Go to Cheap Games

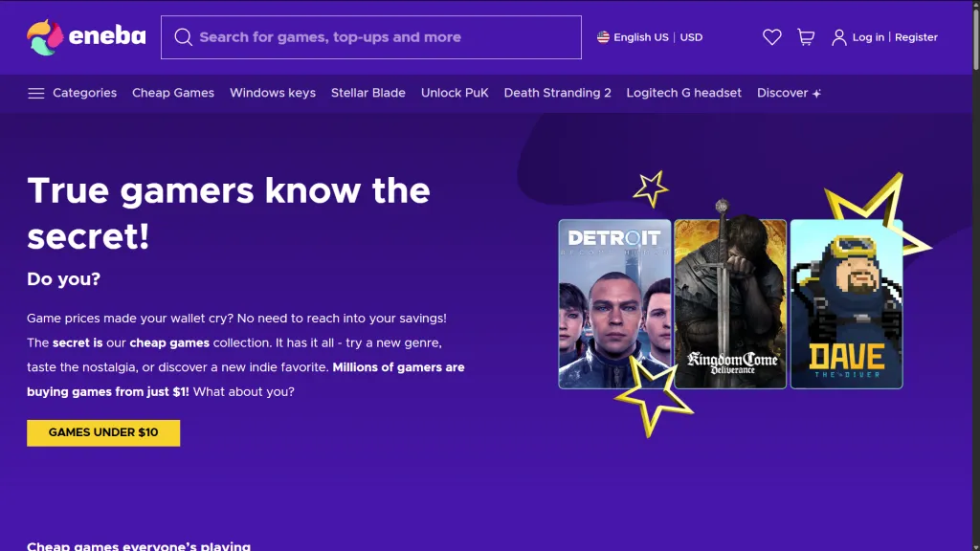(x=173, y=93)
